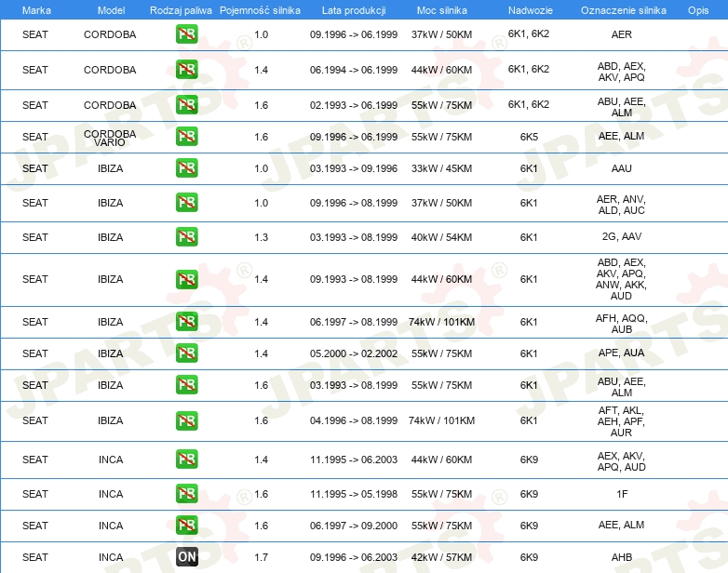
Task: Click the Oznaczenie silnika column header
Action: 623,10
